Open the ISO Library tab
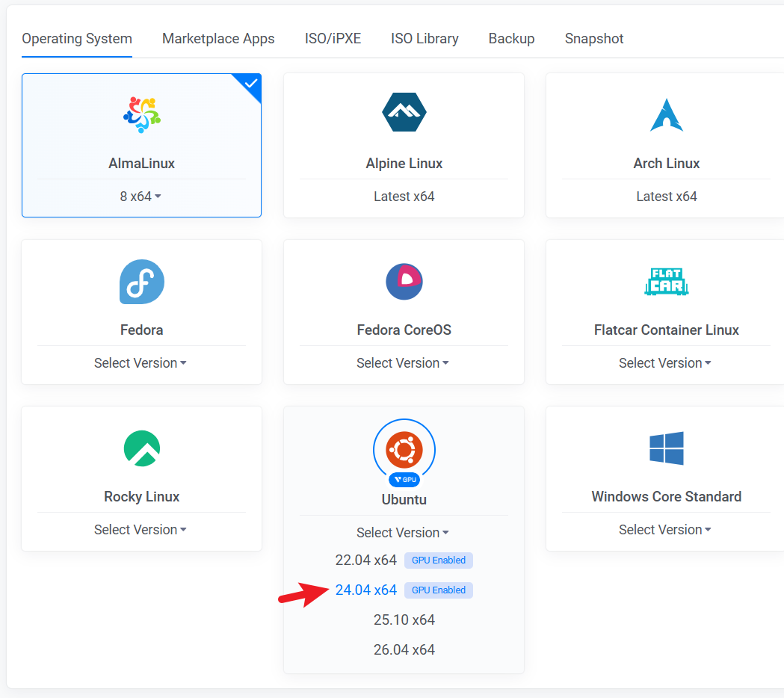 [x=425, y=39]
